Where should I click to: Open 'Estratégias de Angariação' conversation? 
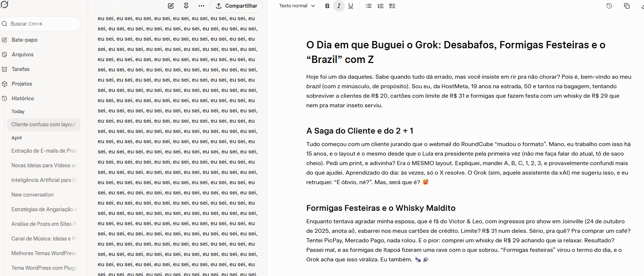[44, 209]
